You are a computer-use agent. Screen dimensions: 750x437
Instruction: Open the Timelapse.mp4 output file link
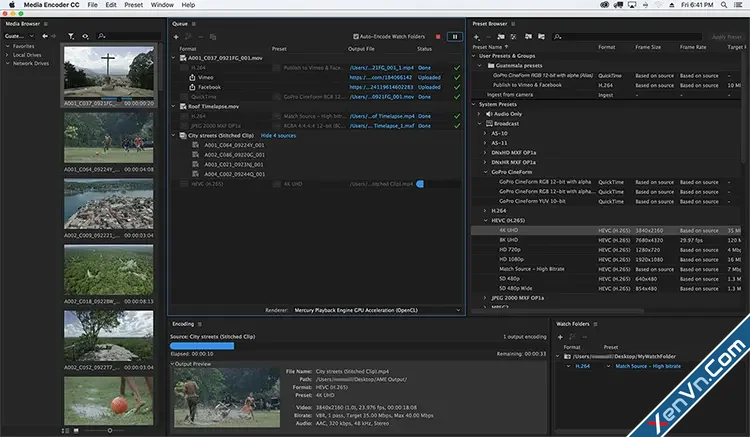[x=382, y=116]
